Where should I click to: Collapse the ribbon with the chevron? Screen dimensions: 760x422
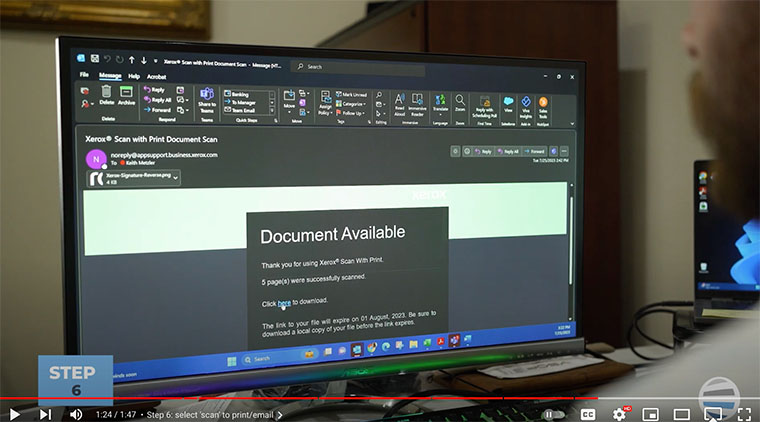pos(572,124)
